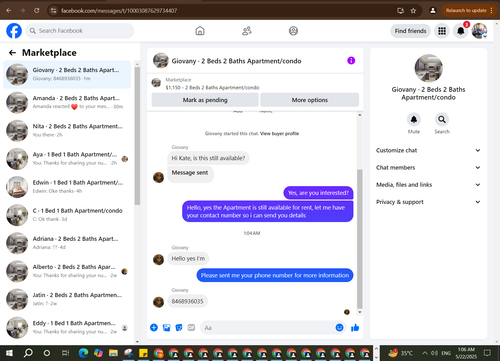Click the volume icon in system tray
This screenshot has height=361, width=500.
[434, 353]
